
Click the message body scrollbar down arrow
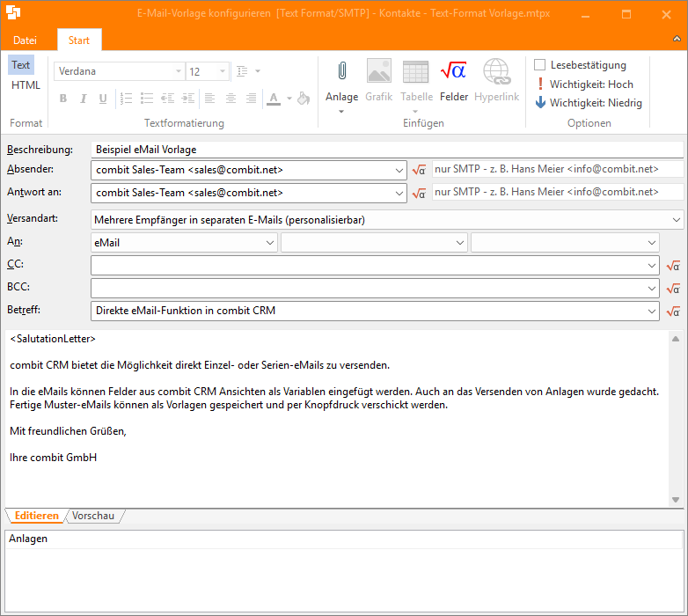(676, 500)
